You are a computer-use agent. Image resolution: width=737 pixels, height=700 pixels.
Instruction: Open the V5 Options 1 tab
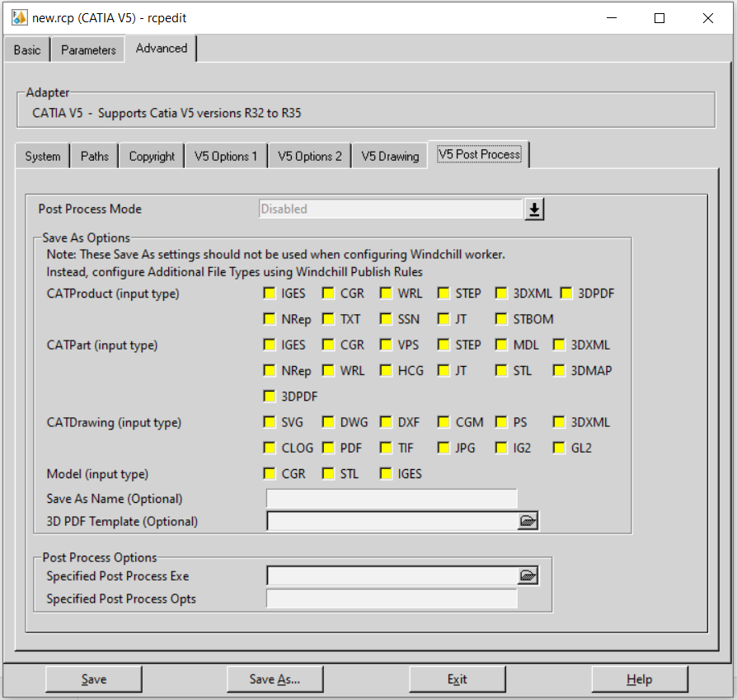[226, 156]
